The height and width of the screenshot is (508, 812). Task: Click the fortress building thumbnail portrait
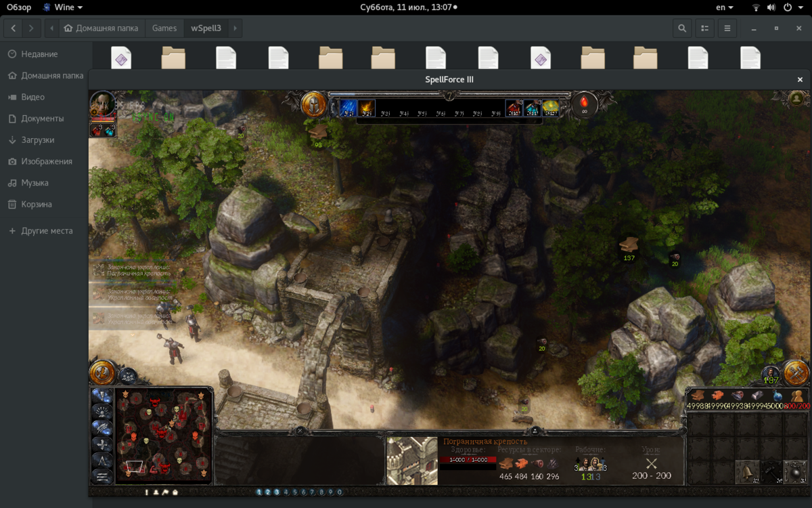point(412,461)
